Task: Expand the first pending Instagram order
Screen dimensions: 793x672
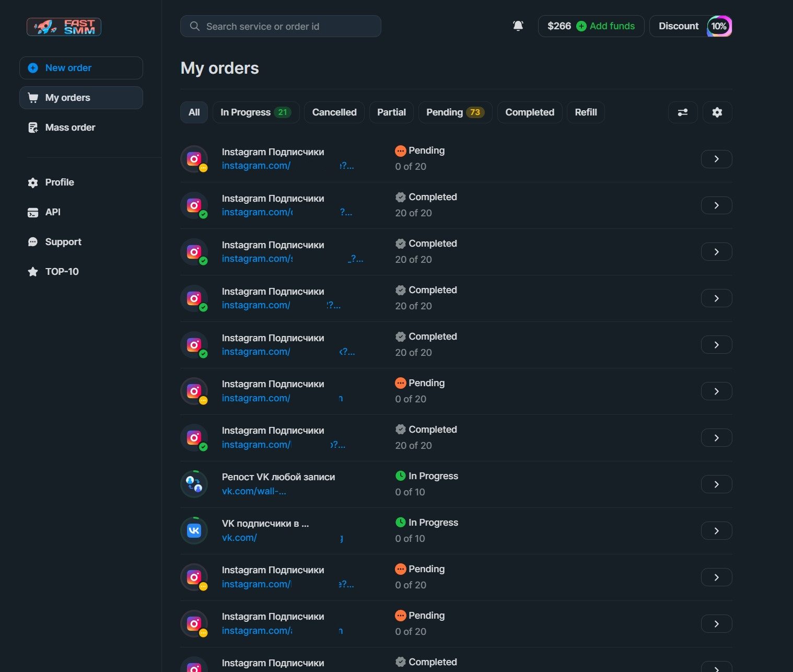Action: tap(716, 159)
